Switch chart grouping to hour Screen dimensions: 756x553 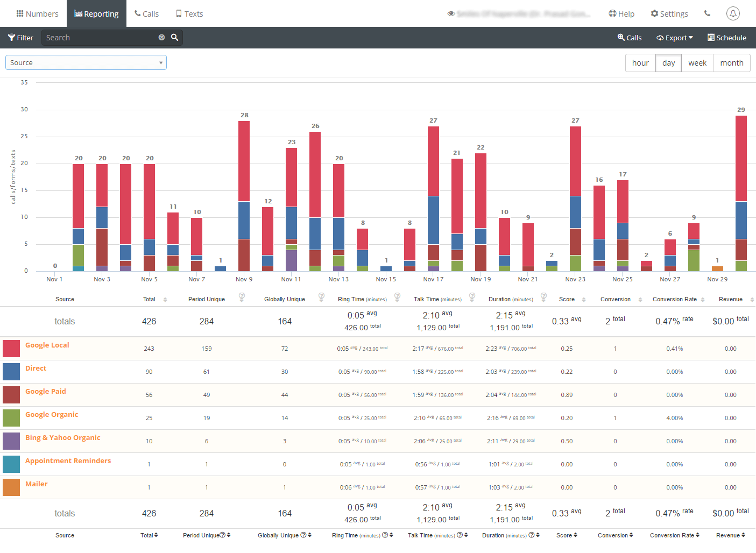(640, 63)
